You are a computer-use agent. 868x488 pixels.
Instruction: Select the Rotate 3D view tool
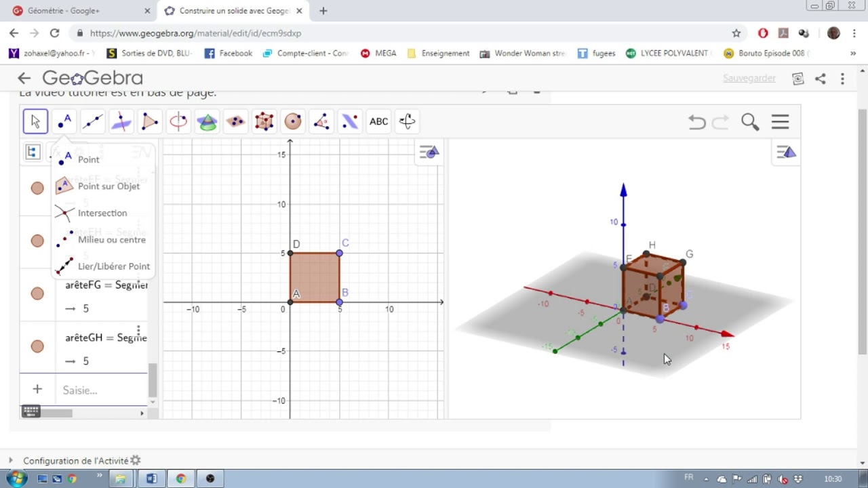pos(407,122)
